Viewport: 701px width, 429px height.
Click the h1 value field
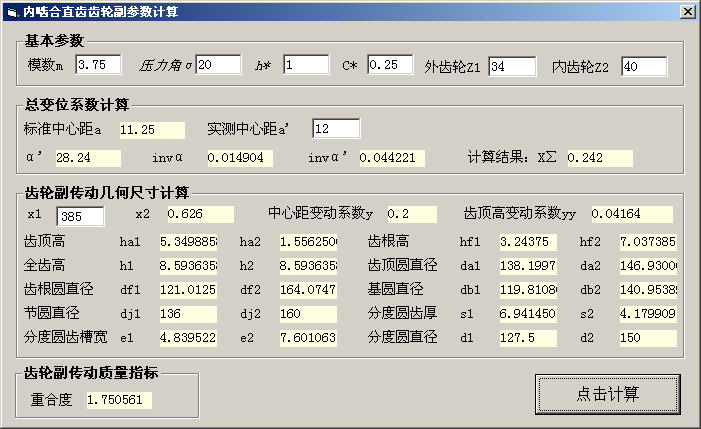click(188, 266)
